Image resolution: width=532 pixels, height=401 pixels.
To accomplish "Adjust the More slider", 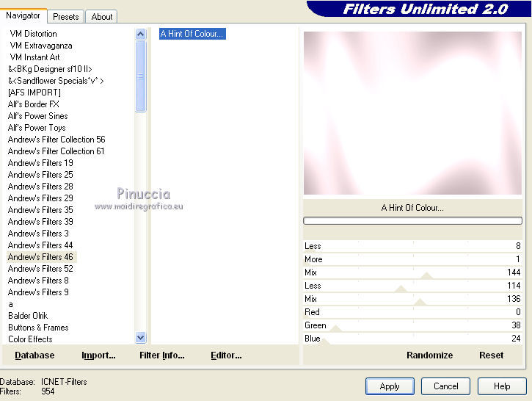I will pyautogui.click(x=412, y=259).
